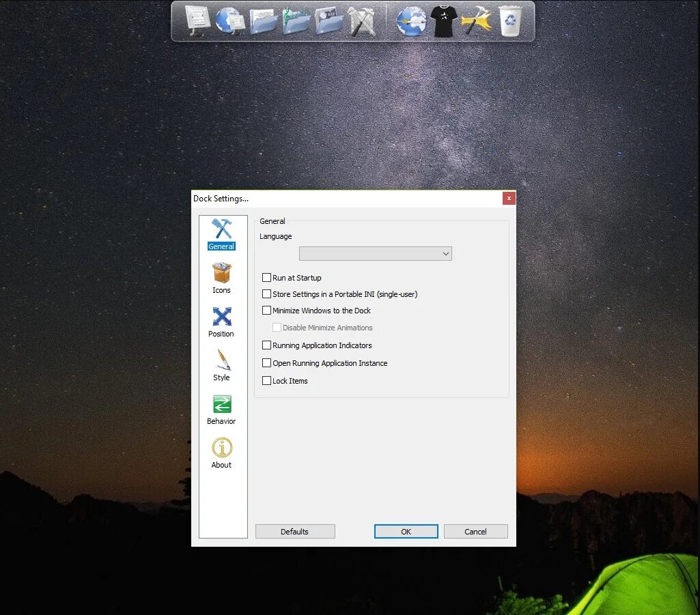The width and height of the screenshot is (700, 615).
Task: Close the Dock Settings window
Action: 509,198
